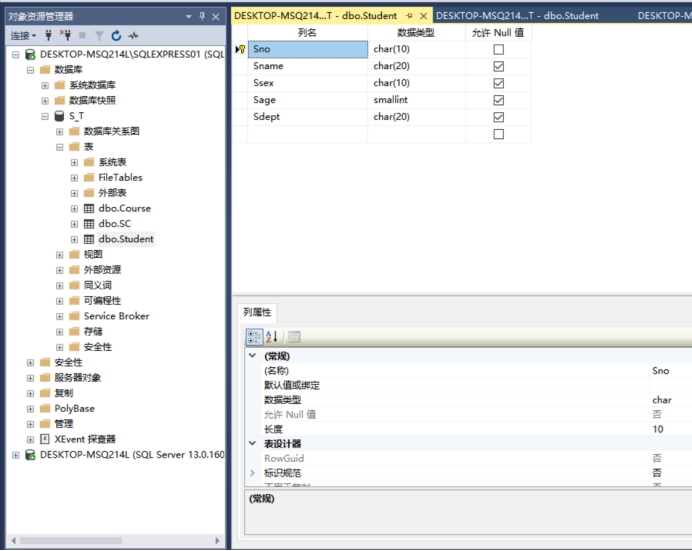This screenshot has height=551, width=692.
Task: Click the disconnect plug icon
Action: pos(66,35)
